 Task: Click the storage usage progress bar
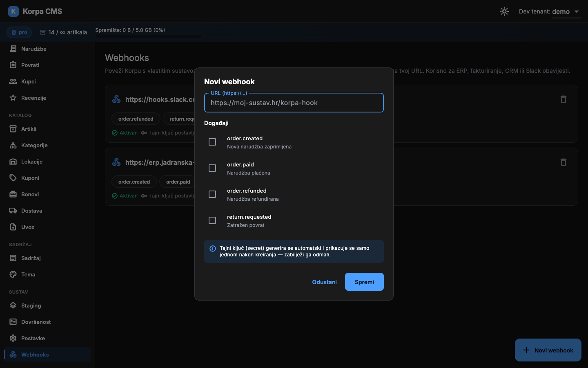click(148, 36)
